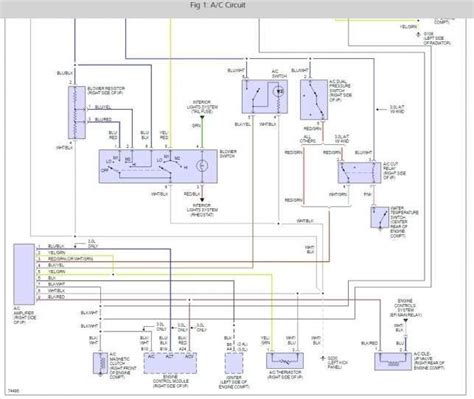Click the Blower Resistor component symbol

tap(77, 112)
